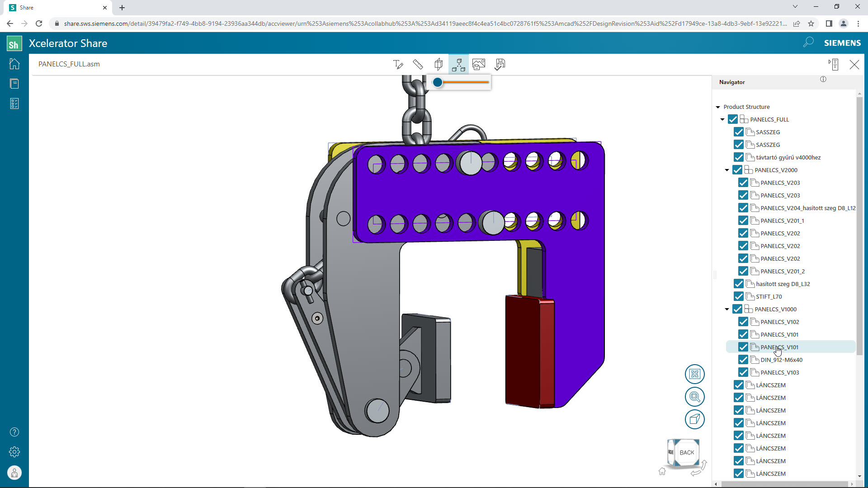Click the home view icon near the cube
Image resolution: width=868 pixels, height=488 pixels.
[662, 471]
